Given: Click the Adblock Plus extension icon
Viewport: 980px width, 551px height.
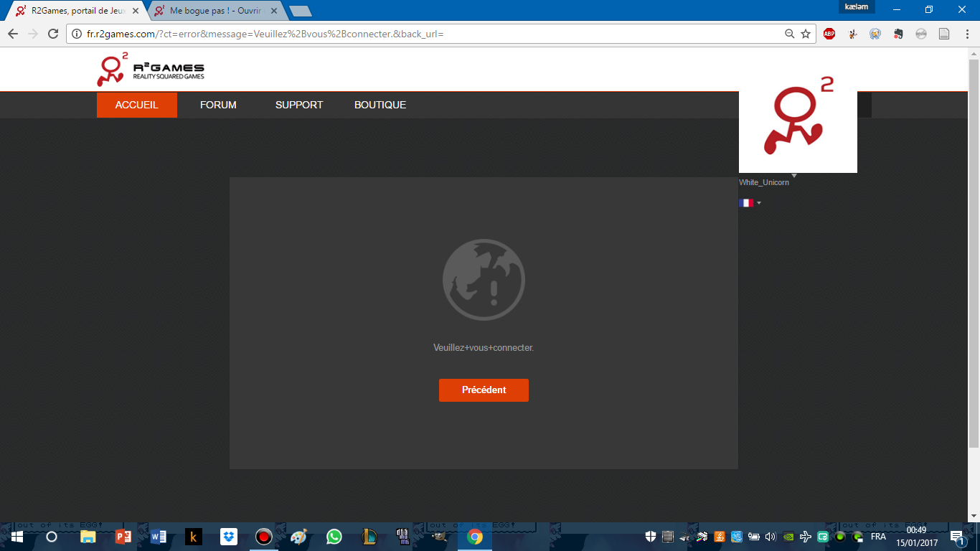Looking at the screenshot, I should [829, 34].
